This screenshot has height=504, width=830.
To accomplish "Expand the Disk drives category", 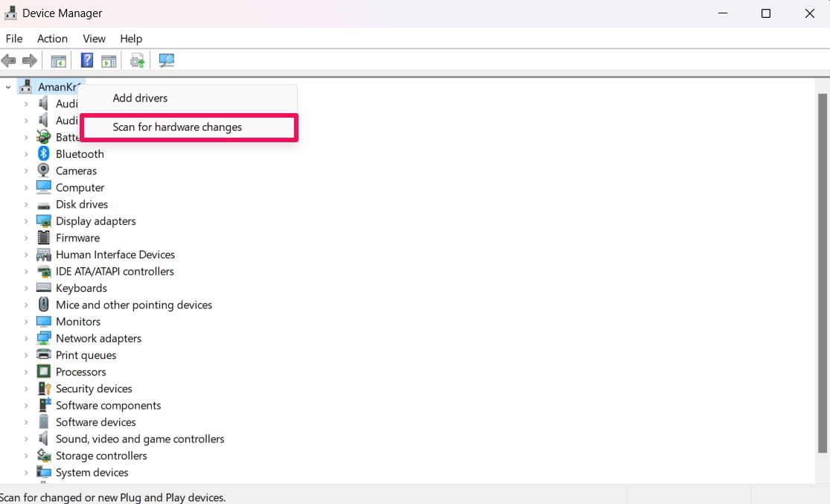I will click(26, 204).
